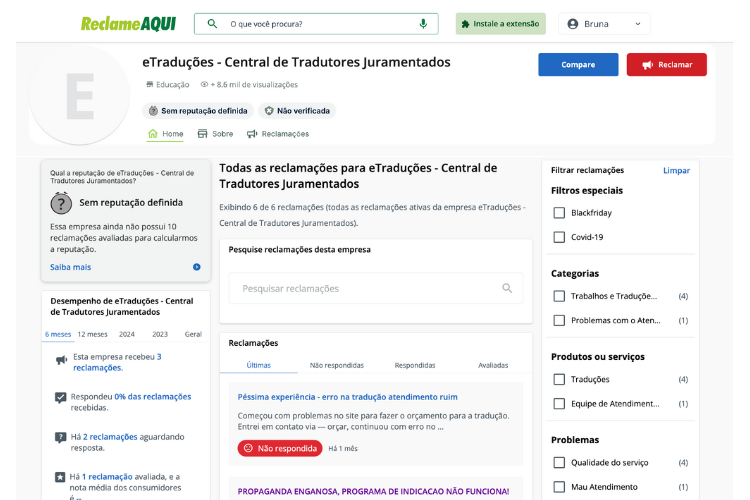Click the Não verificada shield badge
750x500 pixels.
click(x=298, y=111)
